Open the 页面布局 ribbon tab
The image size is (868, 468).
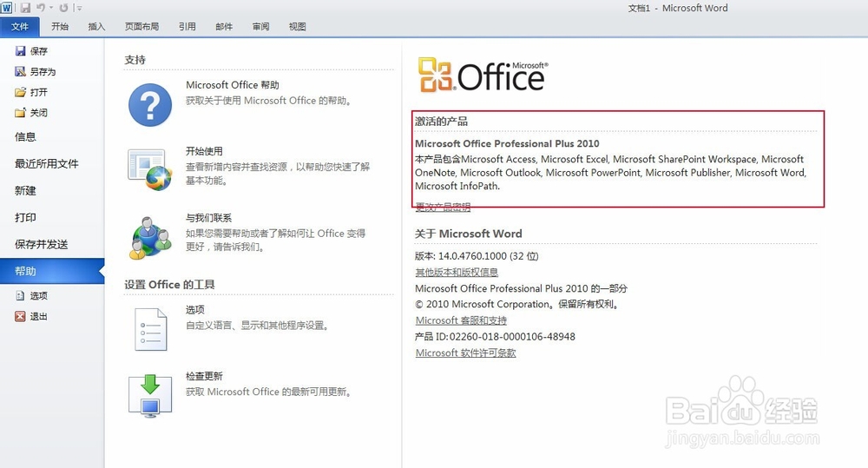point(141,27)
